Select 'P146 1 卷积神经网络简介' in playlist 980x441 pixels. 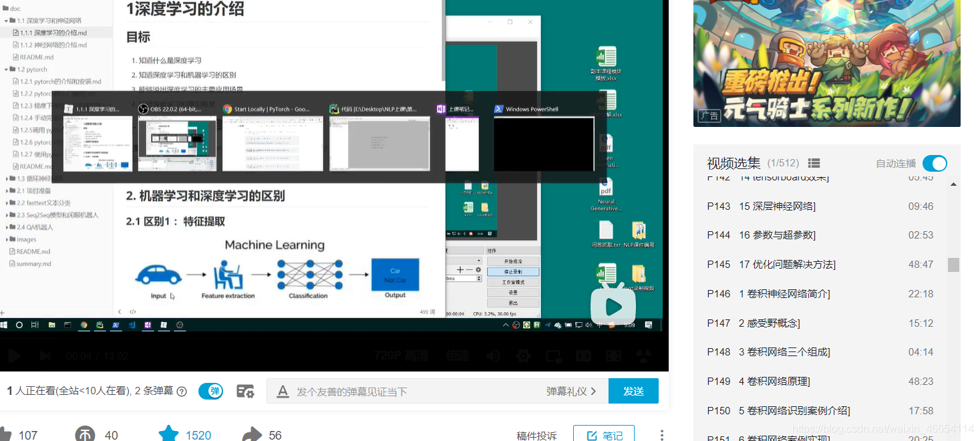coord(820,293)
